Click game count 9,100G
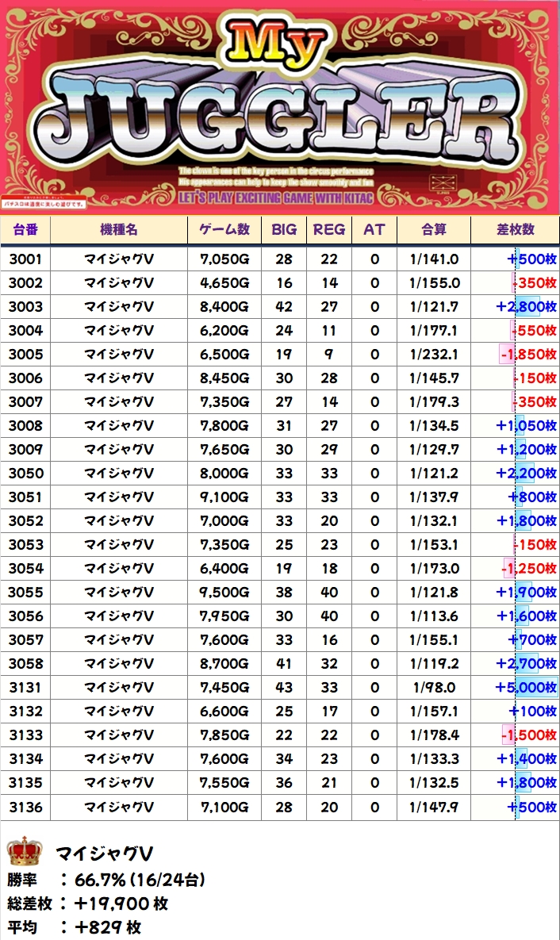This screenshot has height=940, width=560. (x=224, y=497)
